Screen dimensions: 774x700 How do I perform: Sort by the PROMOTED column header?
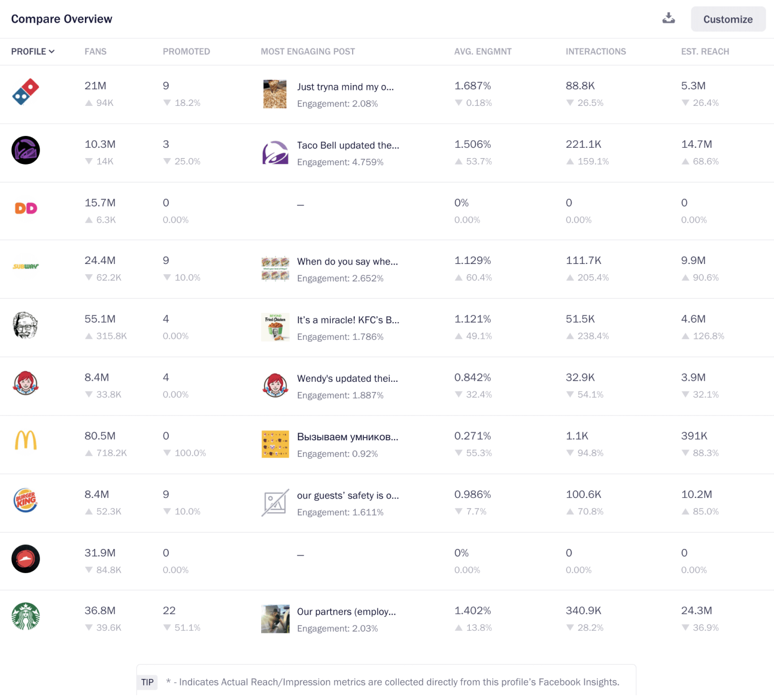point(187,52)
